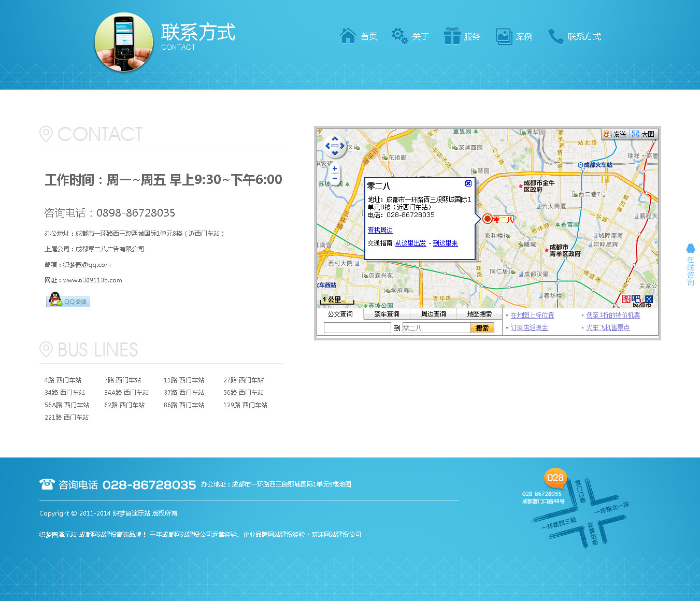Click the telephone icon in the footer
The width and height of the screenshot is (700, 601).
click(47, 484)
